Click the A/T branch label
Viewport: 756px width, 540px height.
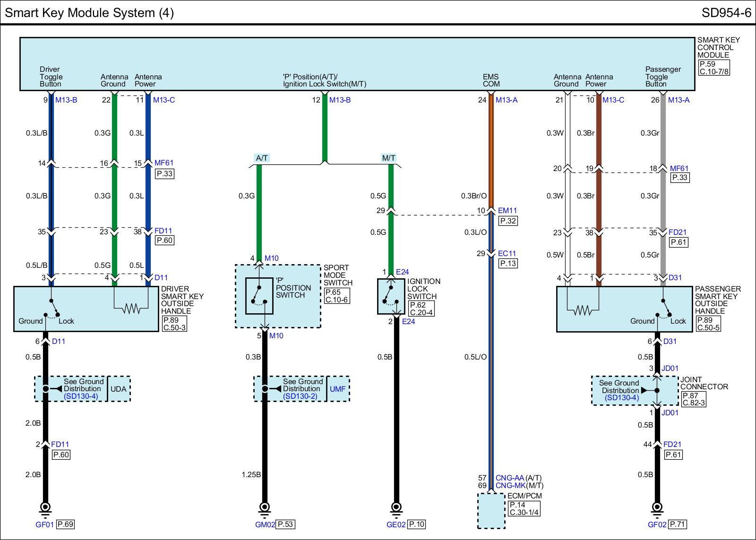point(262,158)
